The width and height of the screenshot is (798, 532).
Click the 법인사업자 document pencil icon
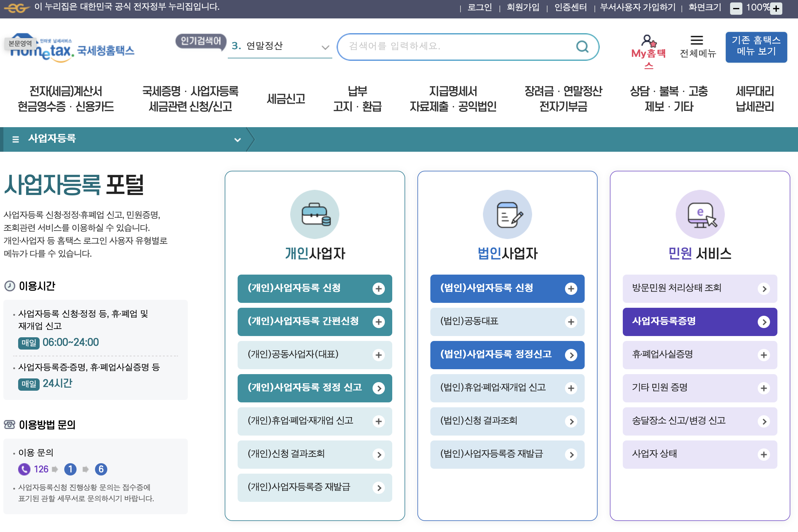(507, 214)
